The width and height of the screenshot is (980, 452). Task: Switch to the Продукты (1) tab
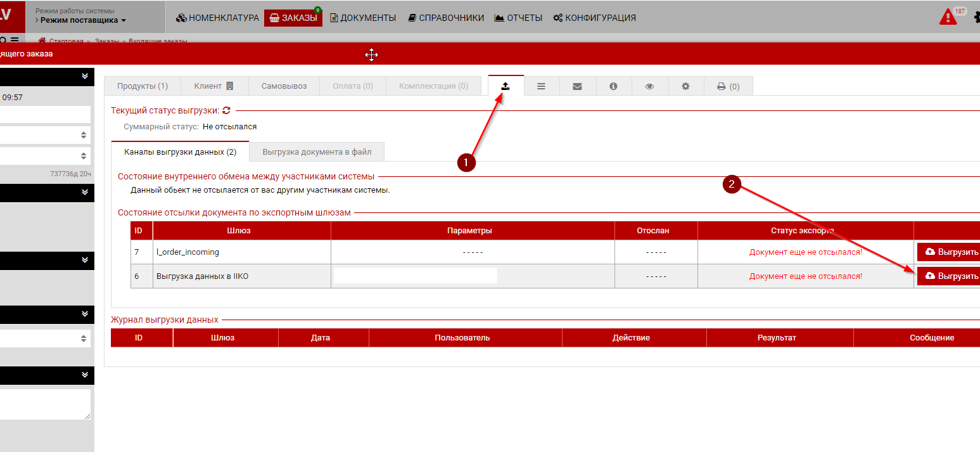click(143, 86)
